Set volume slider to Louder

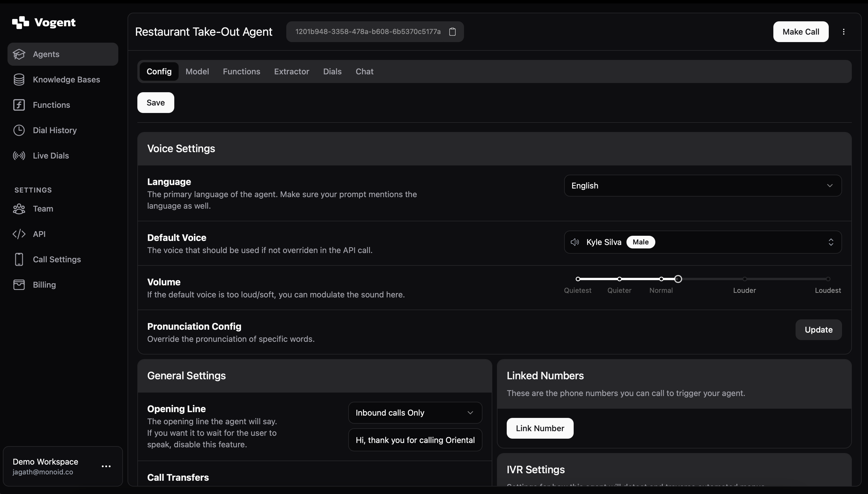(744, 279)
